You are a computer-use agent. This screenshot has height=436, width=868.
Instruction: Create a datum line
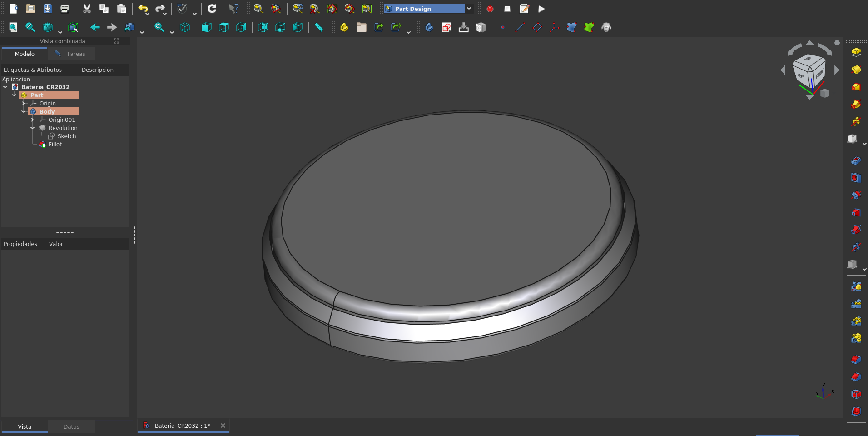coord(520,27)
